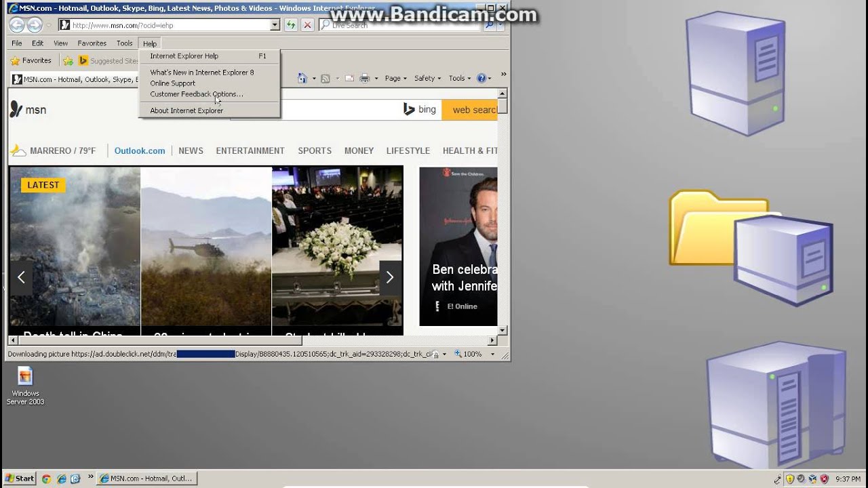
Task: Click the orange web search button
Action: [469, 110]
